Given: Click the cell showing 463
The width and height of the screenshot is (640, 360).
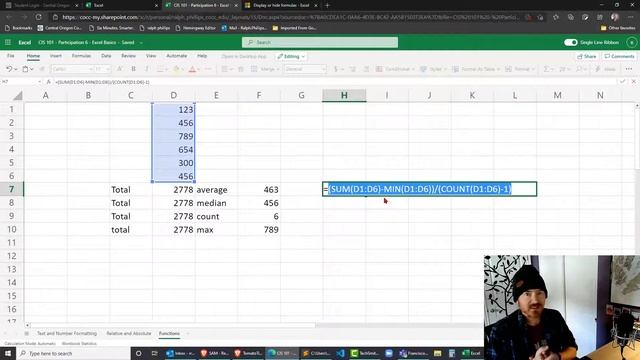Looking at the screenshot, I should 259,189.
